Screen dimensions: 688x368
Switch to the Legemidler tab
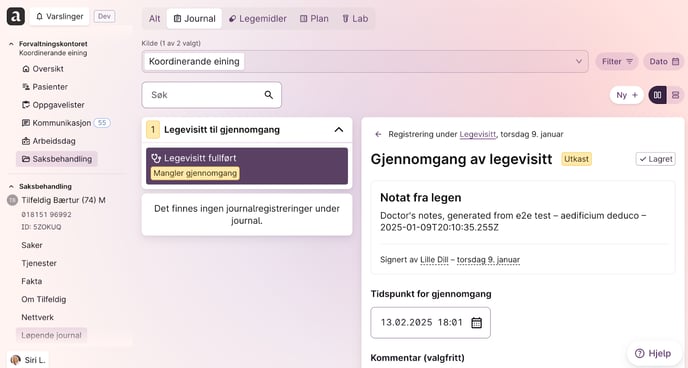(x=258, y=18)
